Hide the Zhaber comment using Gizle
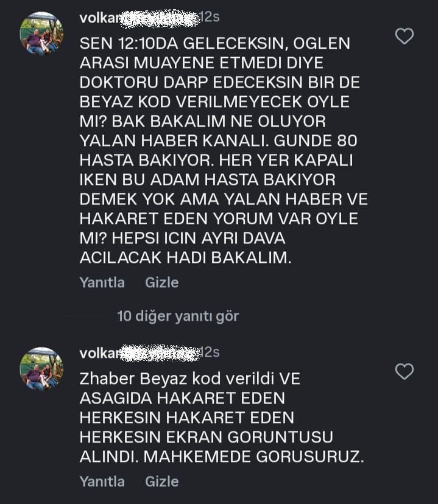This screenshot has height=504, width=438. (161, 481)
